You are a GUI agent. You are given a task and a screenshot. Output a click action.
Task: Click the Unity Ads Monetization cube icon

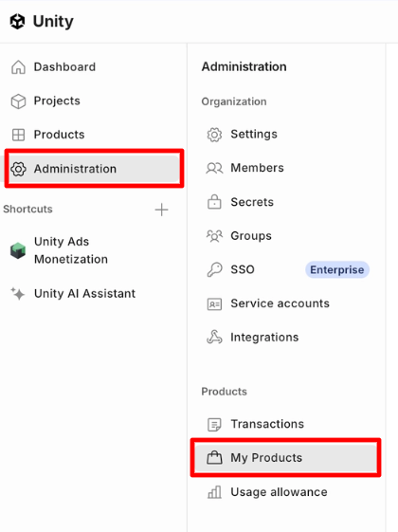[18, 250]
